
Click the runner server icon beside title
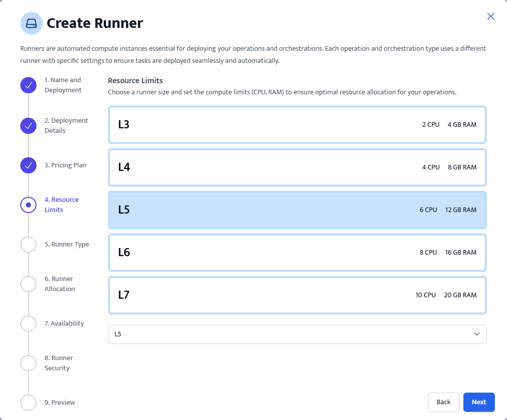(31, 23)
